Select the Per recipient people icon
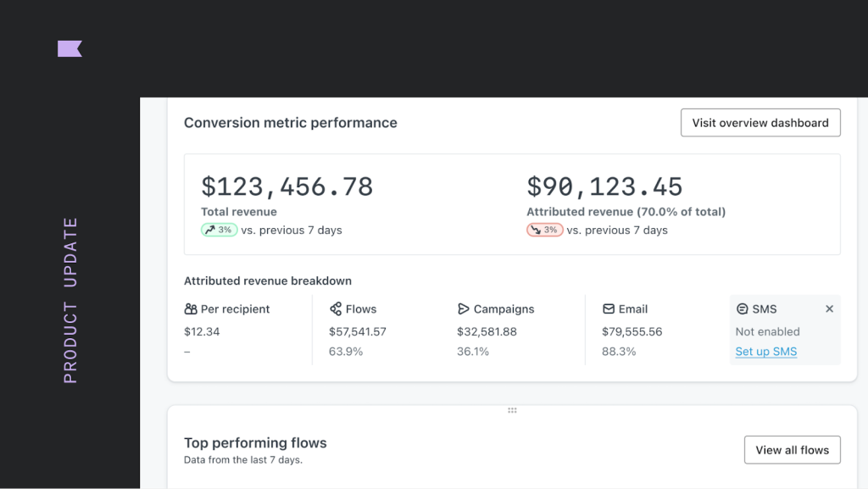Viewport: 868px width, 489px height. [x=190, y=308]
